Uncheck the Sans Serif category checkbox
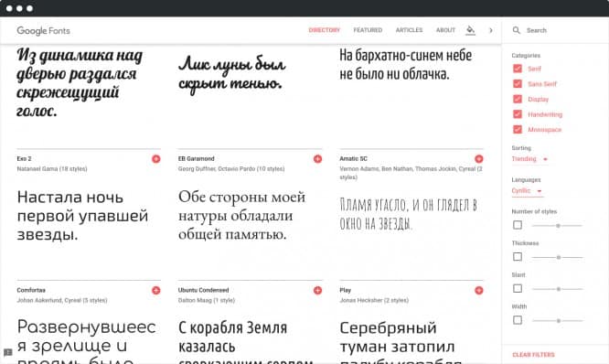This screenshot has width=609, height=364. pos(518,84)
